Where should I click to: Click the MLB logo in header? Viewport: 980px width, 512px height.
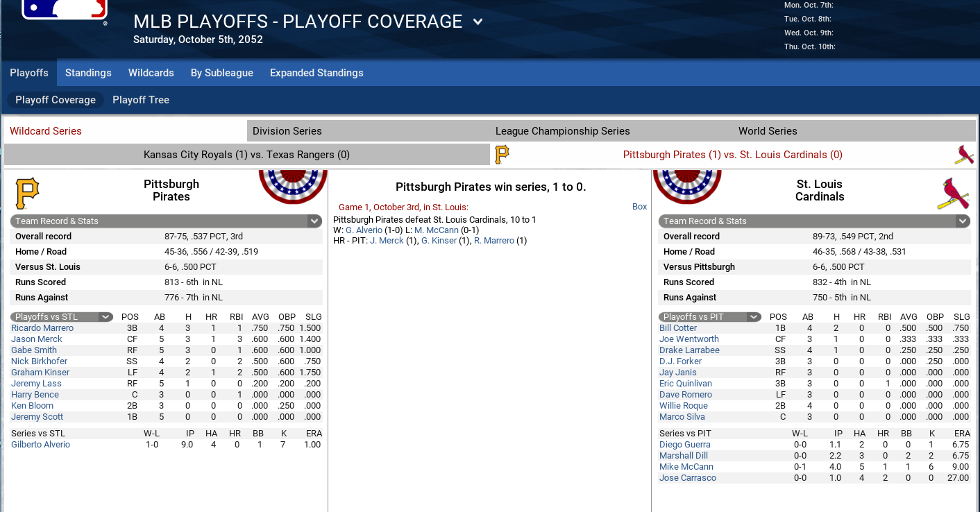tap(65, 10)
